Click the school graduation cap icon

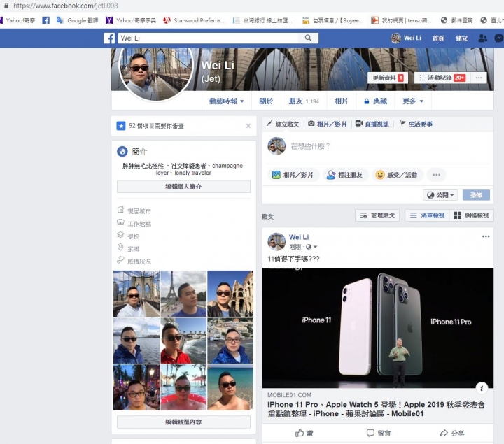point(120,235)
